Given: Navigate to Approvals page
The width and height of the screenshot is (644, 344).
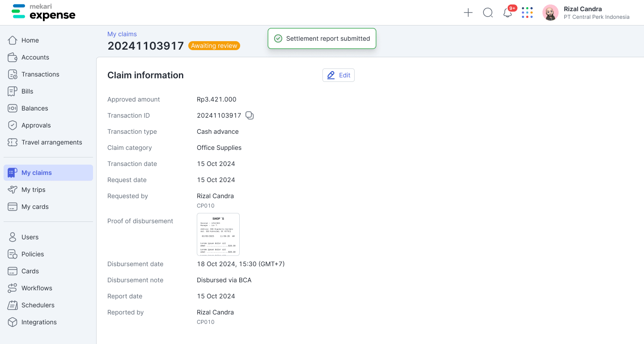Looking at the screenshot, I should (36, 125).
